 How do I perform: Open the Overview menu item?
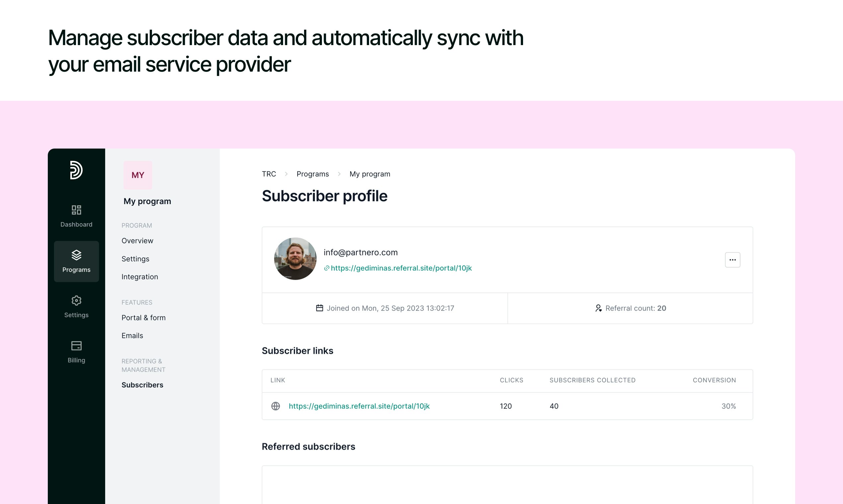pyautogui.click(x=137, y=241)
